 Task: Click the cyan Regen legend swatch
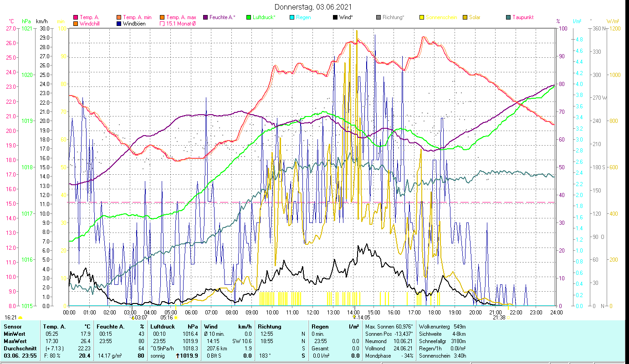(x=292, y=17)
